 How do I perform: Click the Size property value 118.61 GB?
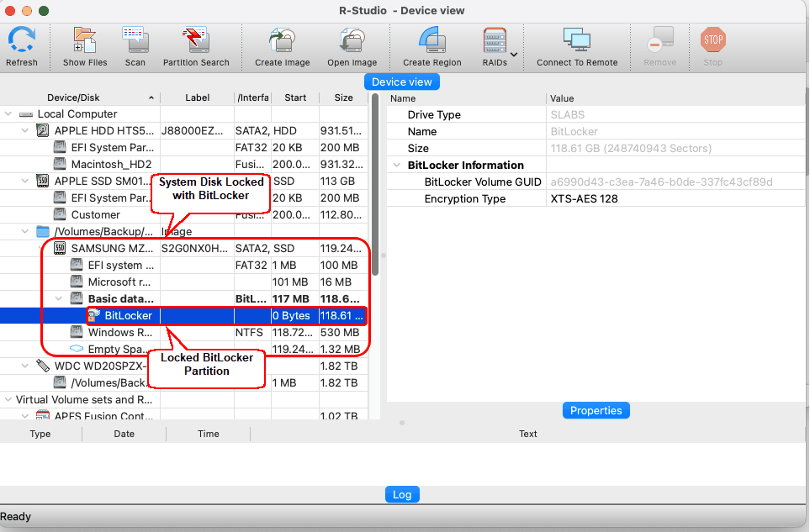coord(632,149)
